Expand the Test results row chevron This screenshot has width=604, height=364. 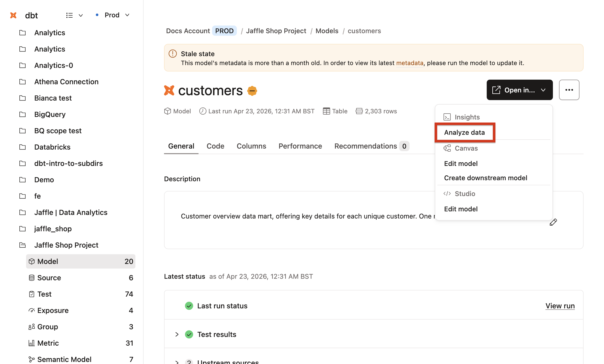177,334
